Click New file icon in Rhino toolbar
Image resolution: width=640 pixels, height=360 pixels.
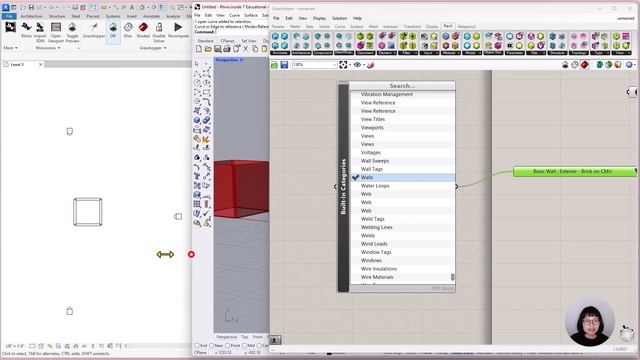click(199, 49)
